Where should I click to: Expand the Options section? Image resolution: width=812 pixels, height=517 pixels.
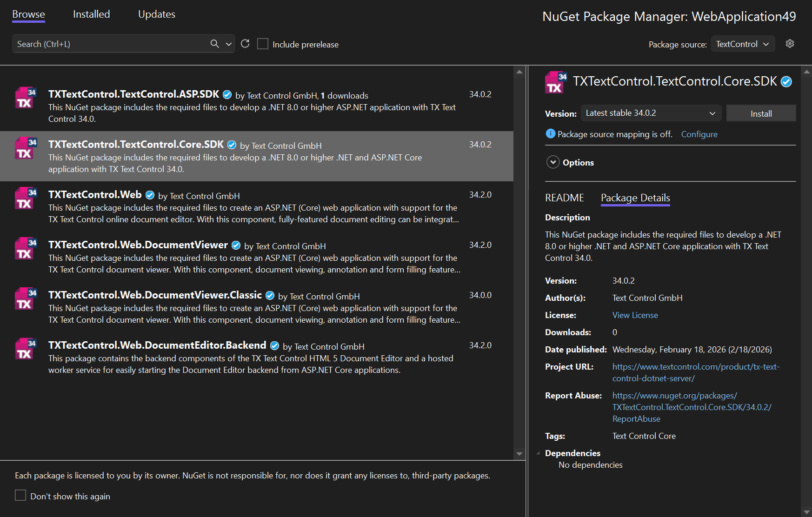coord(553,162)
